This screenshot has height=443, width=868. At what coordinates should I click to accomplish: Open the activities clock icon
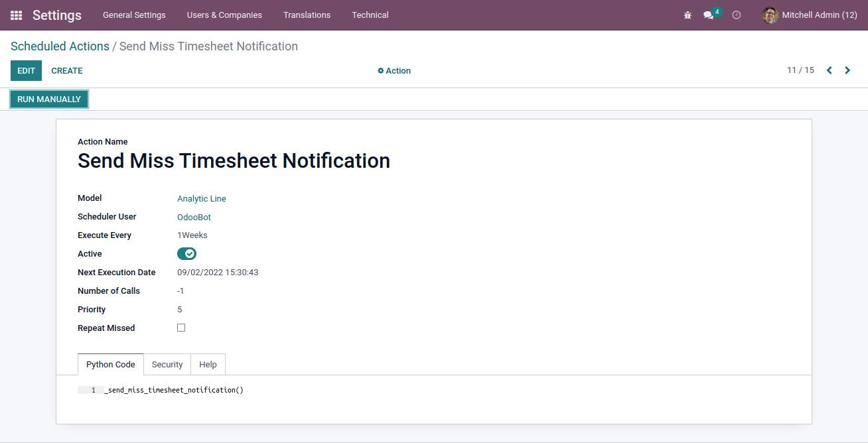tap(737, 15)
